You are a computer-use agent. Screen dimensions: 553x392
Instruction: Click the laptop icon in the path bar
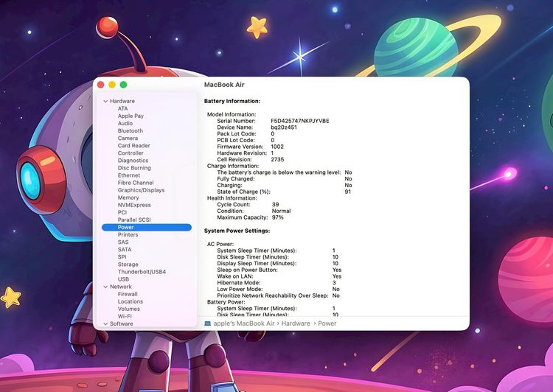[207, 323]
